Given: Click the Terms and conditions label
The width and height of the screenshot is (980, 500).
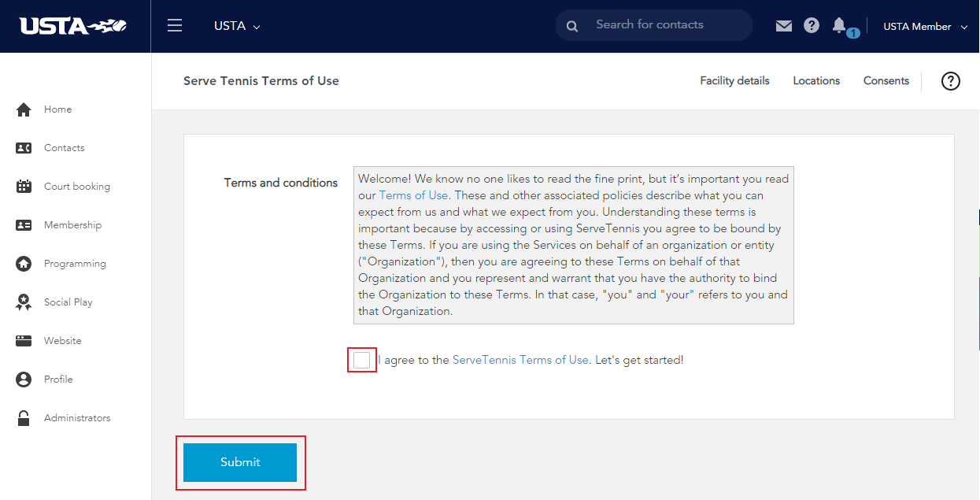Looking at the screenshot, I should pos(281,183).
